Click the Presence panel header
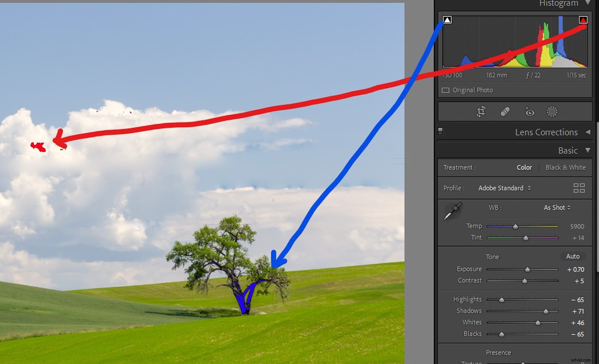 [498, 353]
